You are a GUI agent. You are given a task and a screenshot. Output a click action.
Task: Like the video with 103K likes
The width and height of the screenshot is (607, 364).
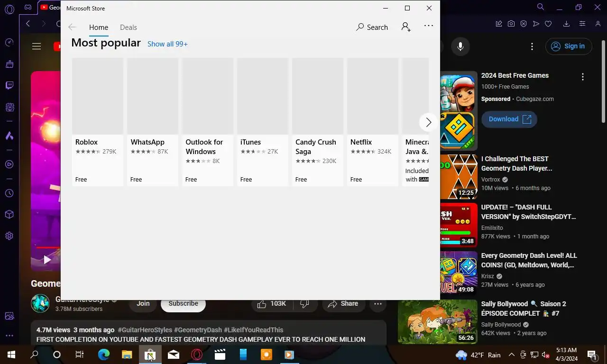(272, 304)
